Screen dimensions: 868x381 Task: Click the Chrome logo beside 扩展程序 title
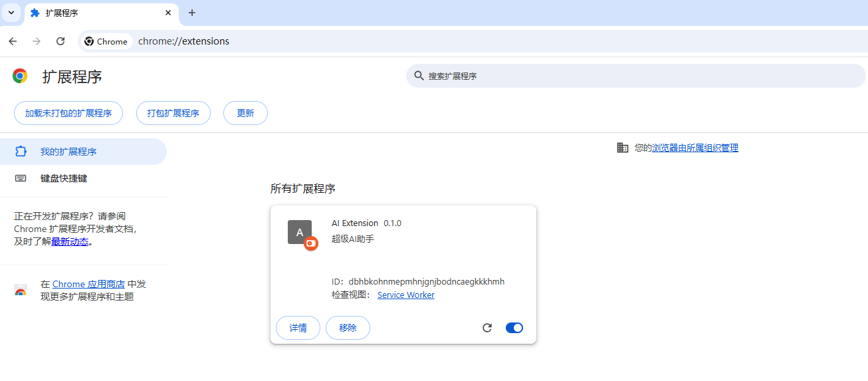(20, 76)
